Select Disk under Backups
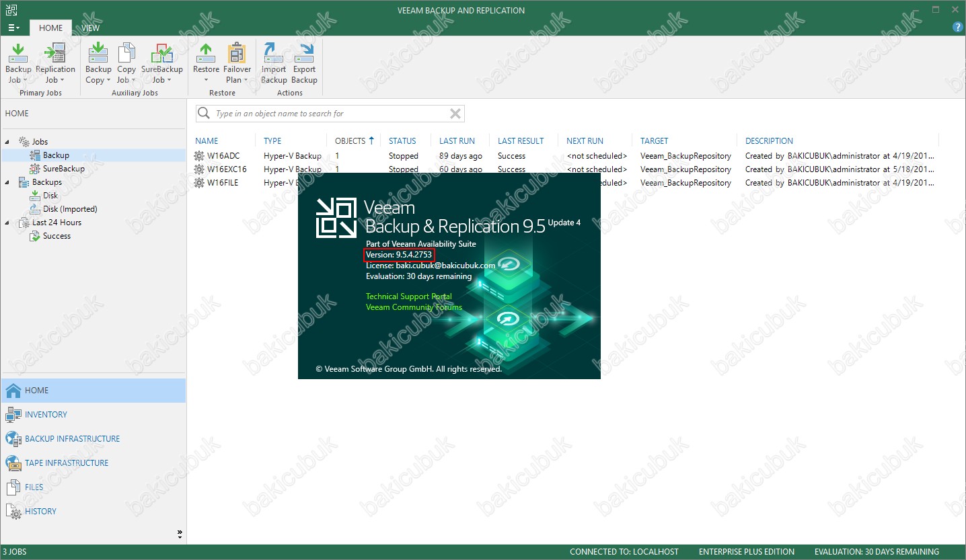This screenshot has height=560, width=966. (x=50, y=196)
